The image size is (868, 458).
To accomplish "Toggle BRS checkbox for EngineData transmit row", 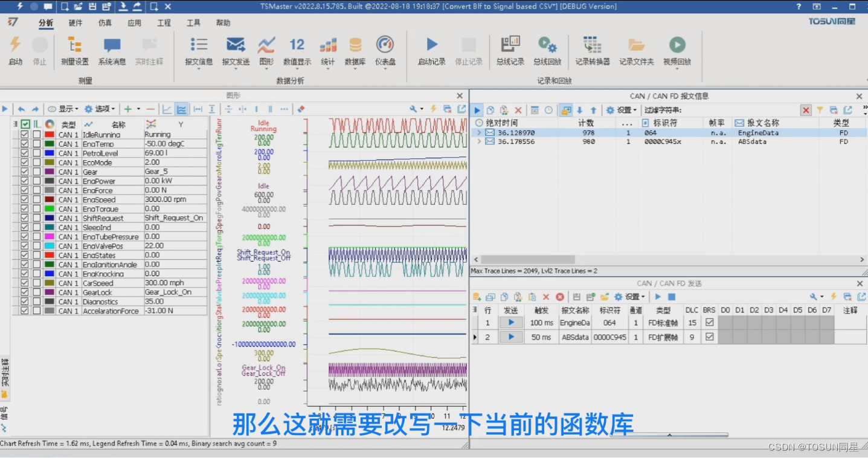I will (709, 322).
